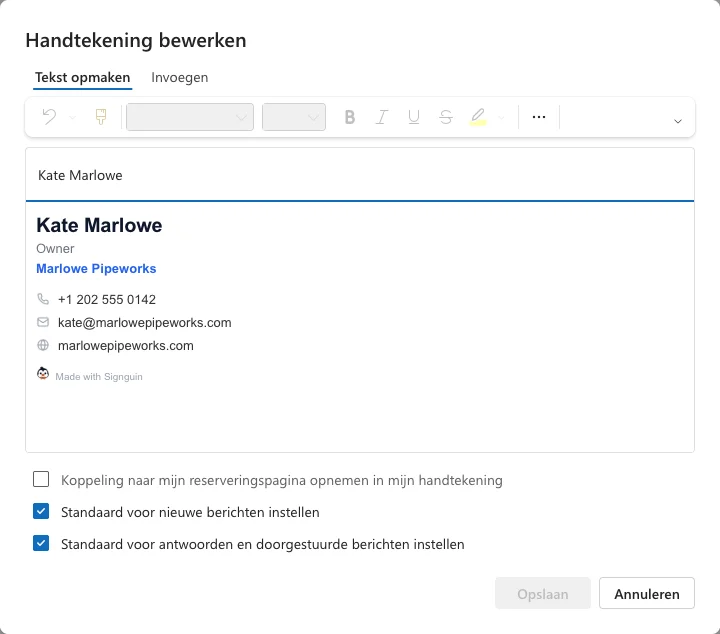This screenshot has height=634, width=720.
Task: Click the Opslaan button
Action: click(x=543, y=594)
